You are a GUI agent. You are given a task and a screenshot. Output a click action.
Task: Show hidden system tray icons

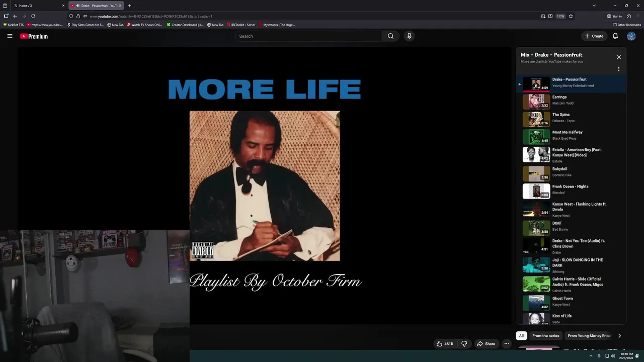click(x=591, y=356)
